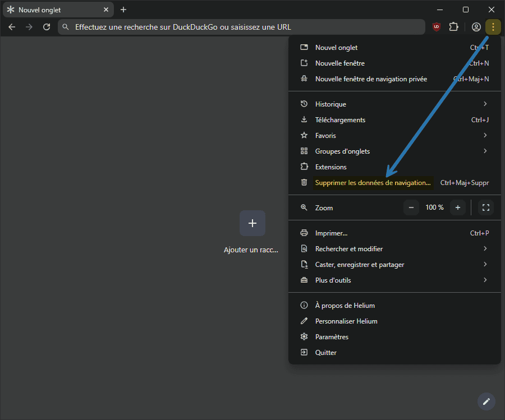Open the Groupes d'onglets submenu

(x=394, y=151)
